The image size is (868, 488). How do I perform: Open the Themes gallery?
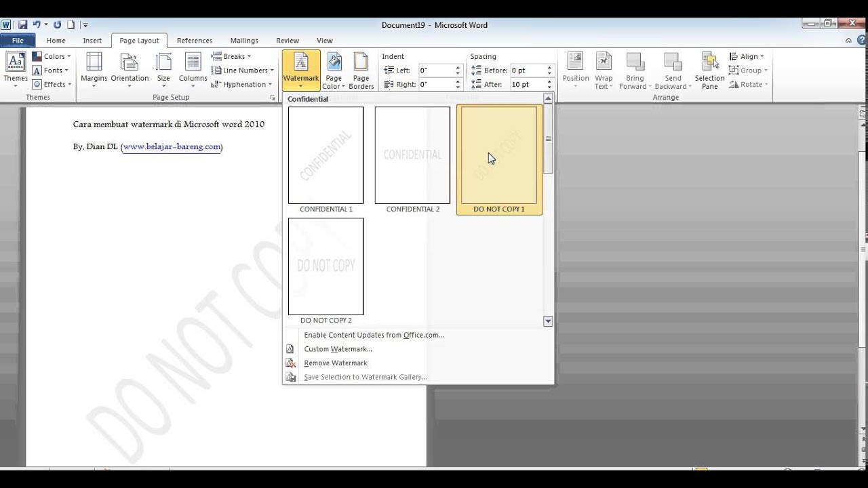[x=16, y=70]
